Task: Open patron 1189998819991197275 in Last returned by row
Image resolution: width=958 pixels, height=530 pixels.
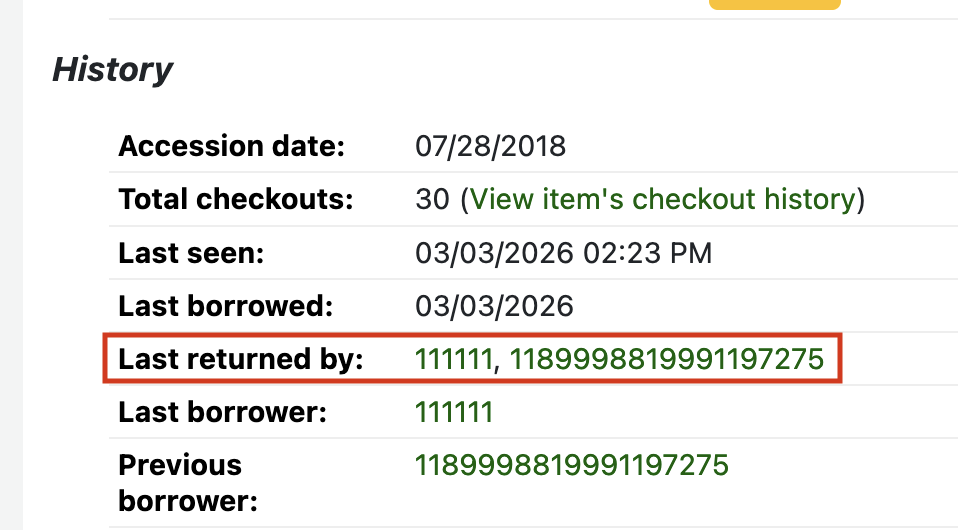Action: pos(667,359)
